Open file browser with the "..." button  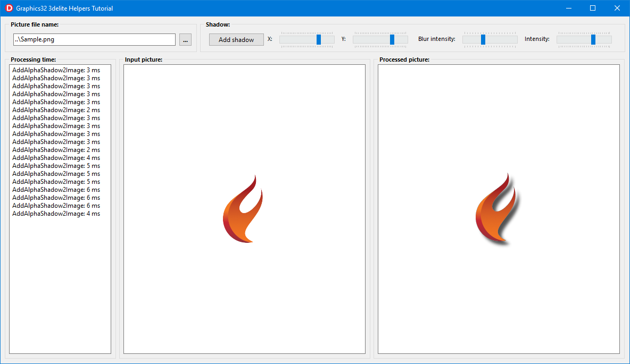[x=185, y=39]
